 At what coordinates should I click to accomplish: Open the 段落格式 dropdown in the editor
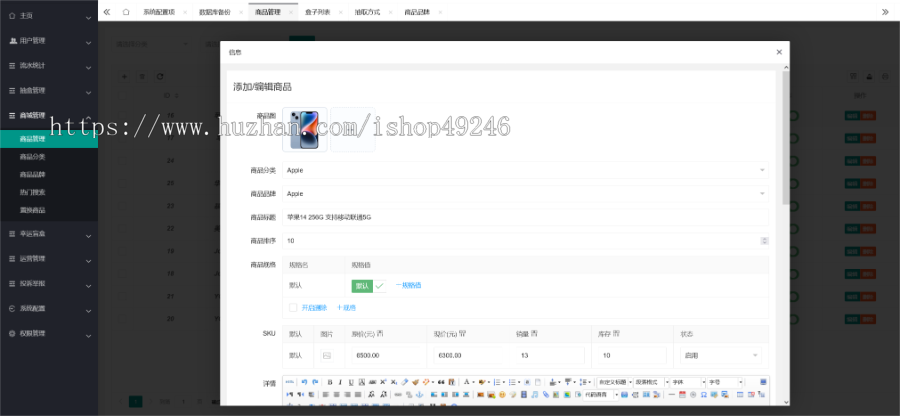[651, 382]
